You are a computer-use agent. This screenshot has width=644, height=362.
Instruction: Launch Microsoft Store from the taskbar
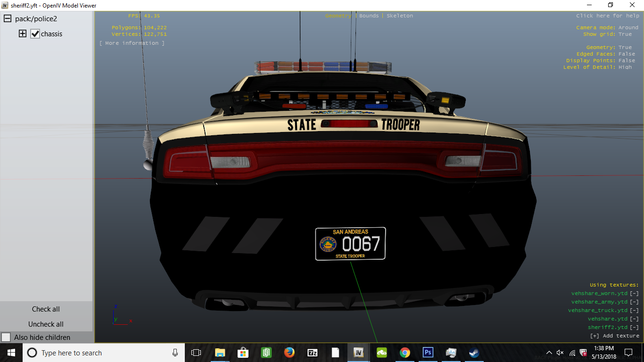click(x=243, y=353)
